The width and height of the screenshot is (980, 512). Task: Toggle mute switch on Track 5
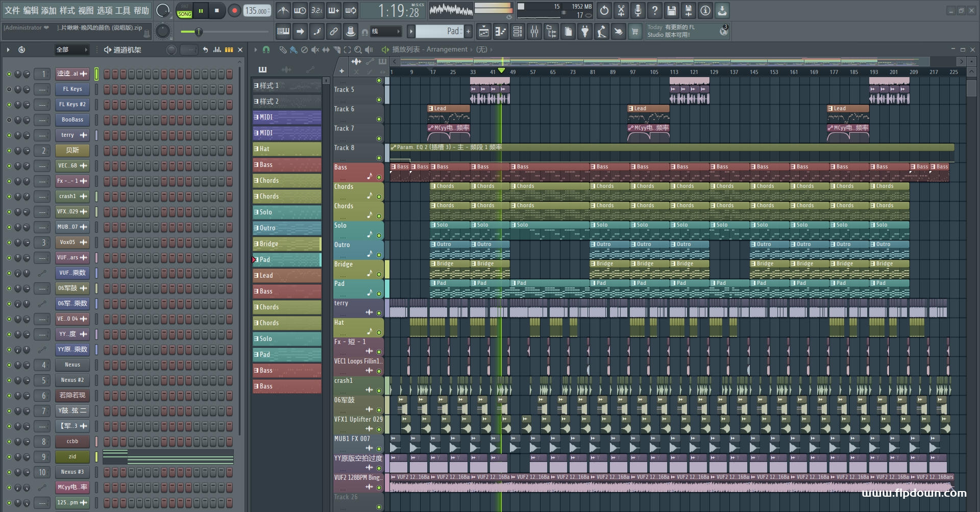(379, 100)
